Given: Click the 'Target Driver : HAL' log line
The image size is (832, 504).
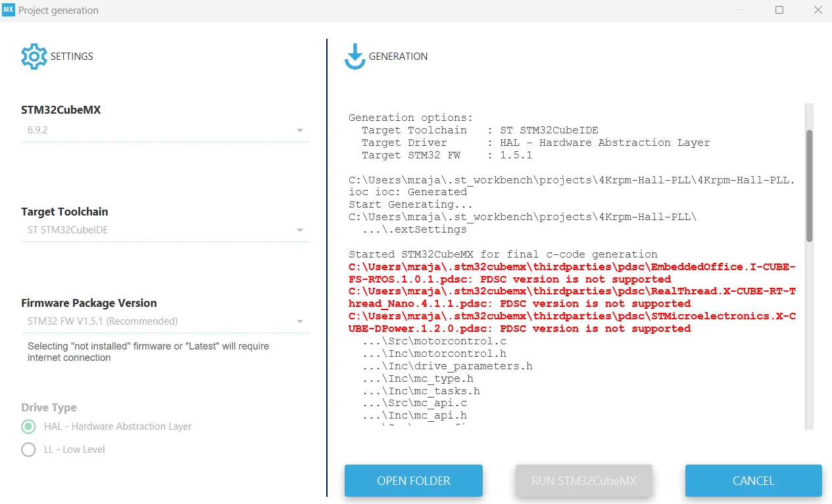Looking at the screenshot, I should pyautogui.click(x=536, y=143).
